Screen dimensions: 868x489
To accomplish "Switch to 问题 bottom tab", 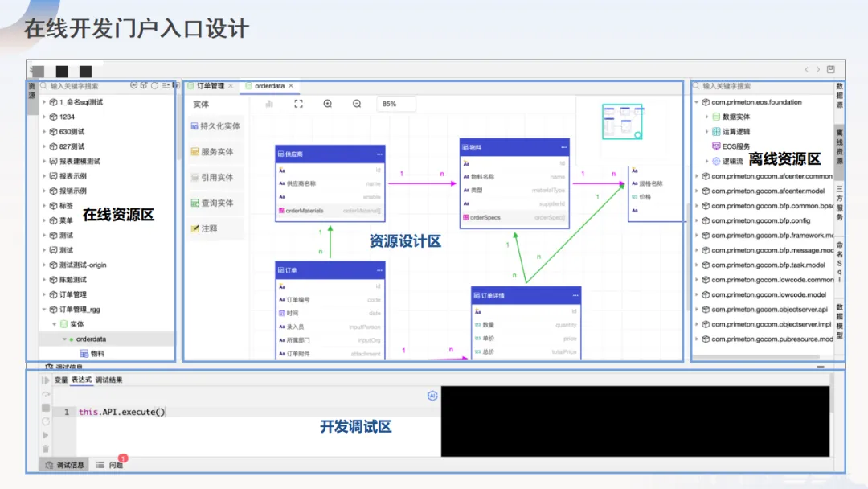I will coord(110,465).
